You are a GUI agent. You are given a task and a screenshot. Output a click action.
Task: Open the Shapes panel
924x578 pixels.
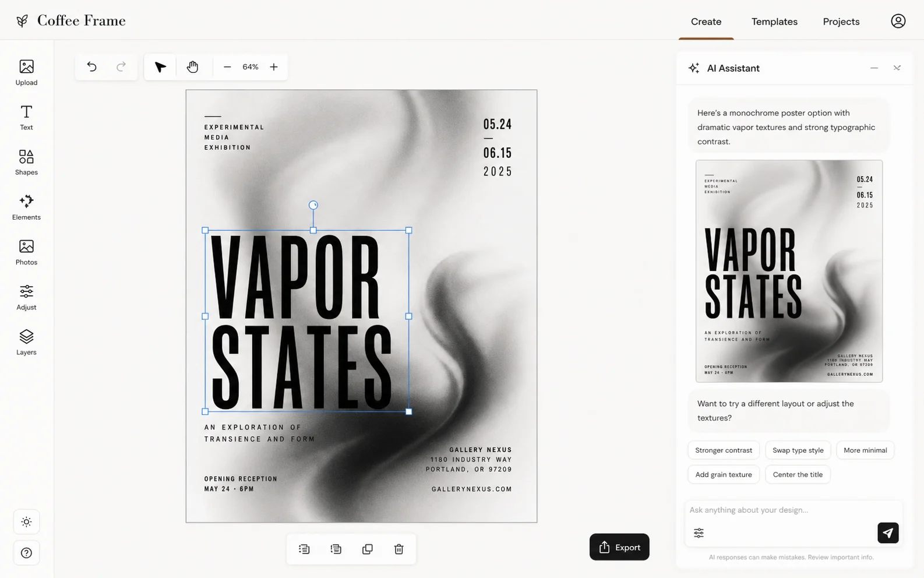coord(26,162)
